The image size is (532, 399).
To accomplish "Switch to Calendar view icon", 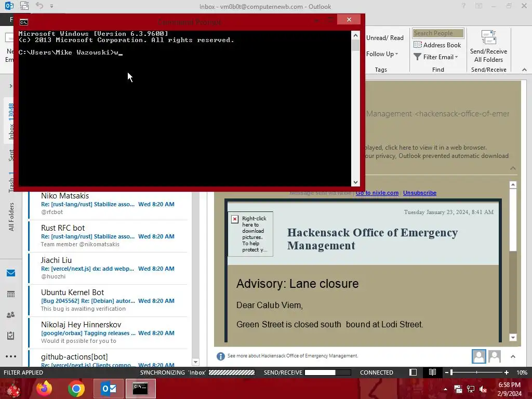I will [x=11, y=294].
